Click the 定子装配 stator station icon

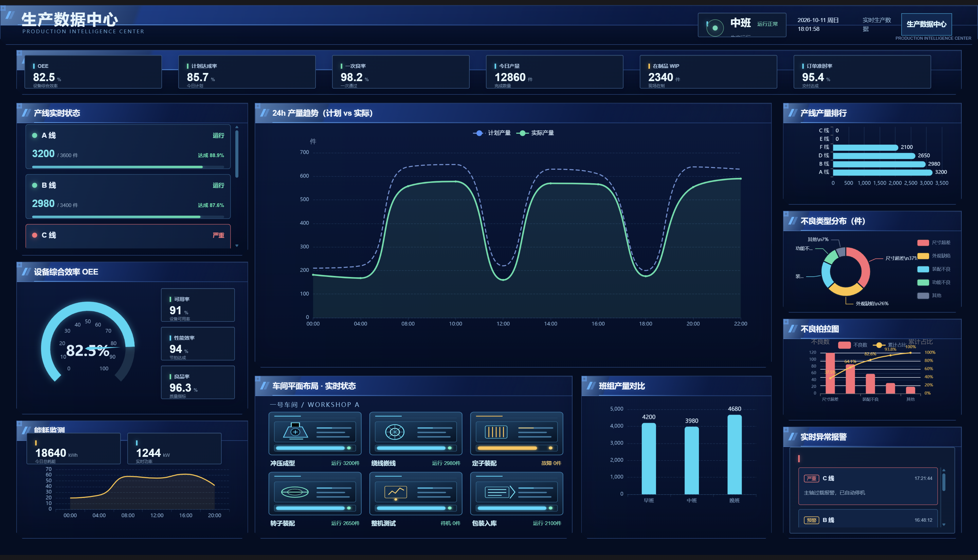(x=496, y=432)
